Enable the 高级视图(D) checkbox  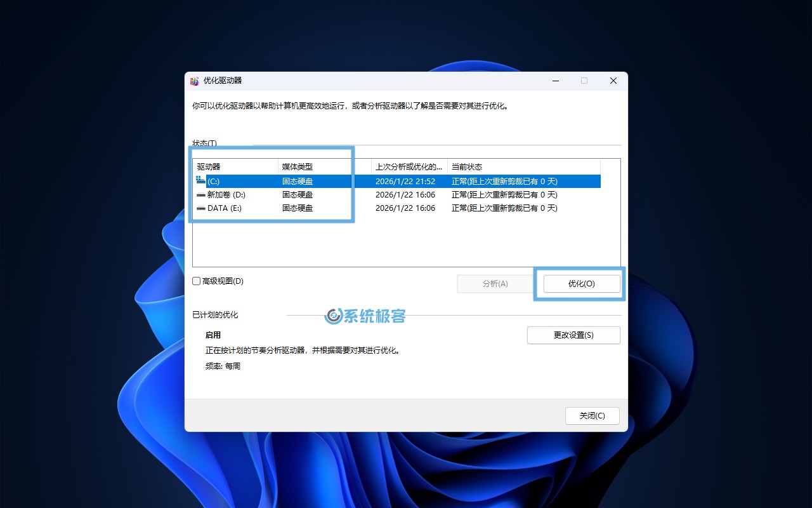[197, 281]
